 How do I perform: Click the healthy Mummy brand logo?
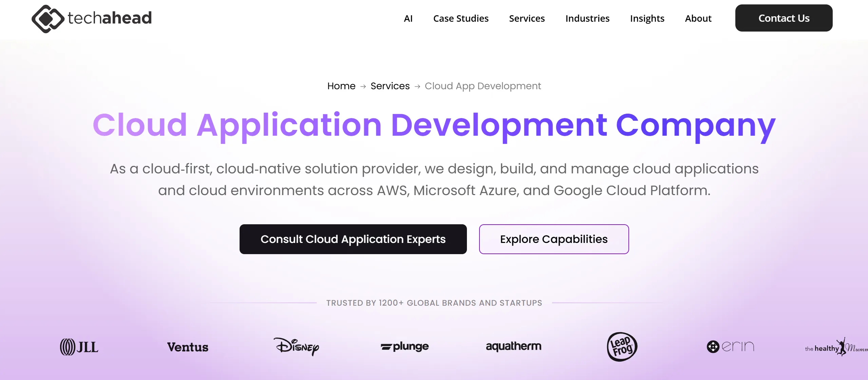pyautogui.click(x=836, y=347)
